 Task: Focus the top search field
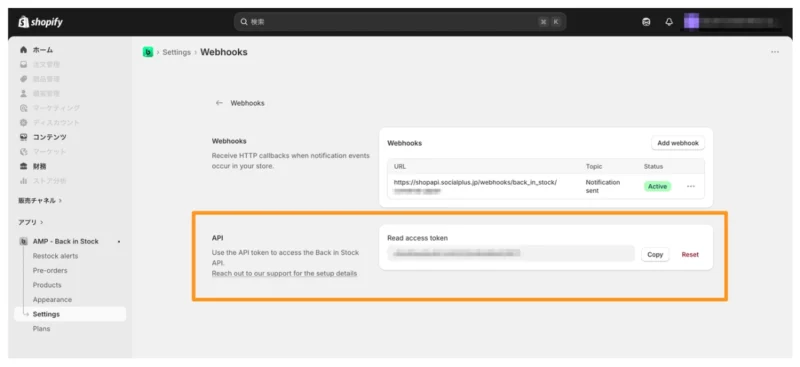[400, 22]
